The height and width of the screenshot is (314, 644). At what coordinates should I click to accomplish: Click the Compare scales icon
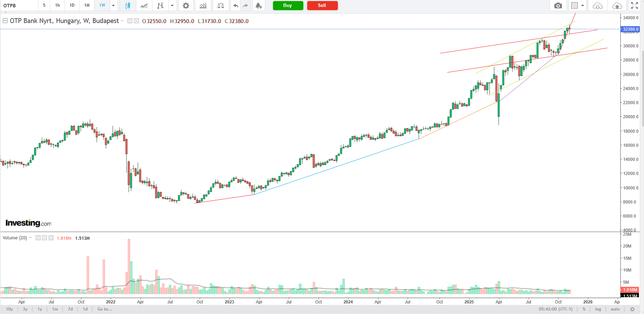[x=221, y=6]
